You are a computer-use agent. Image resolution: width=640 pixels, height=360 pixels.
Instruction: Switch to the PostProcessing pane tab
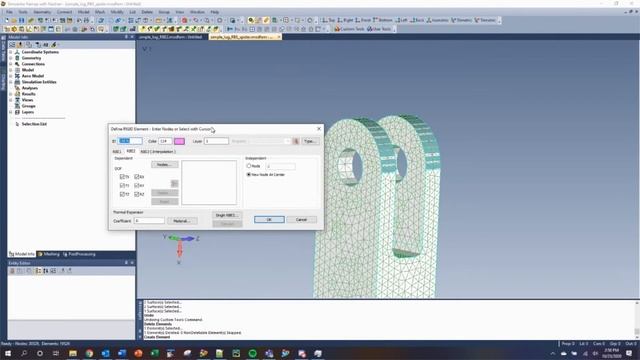click(79, 254)
